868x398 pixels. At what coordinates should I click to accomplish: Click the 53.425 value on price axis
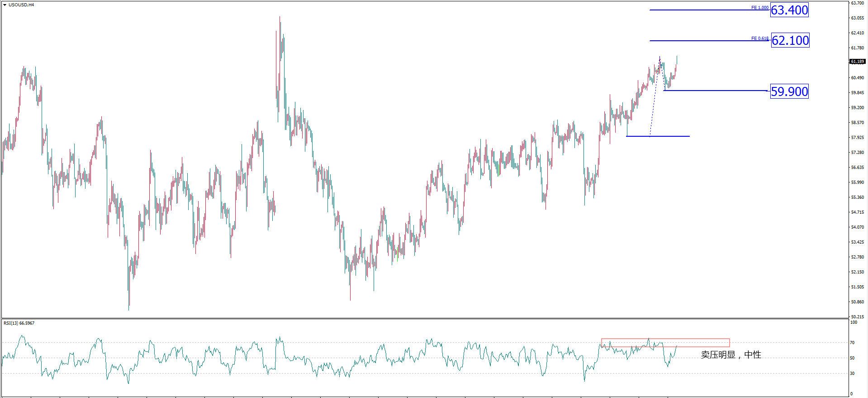pyautogui.click(x=858, y=242)
